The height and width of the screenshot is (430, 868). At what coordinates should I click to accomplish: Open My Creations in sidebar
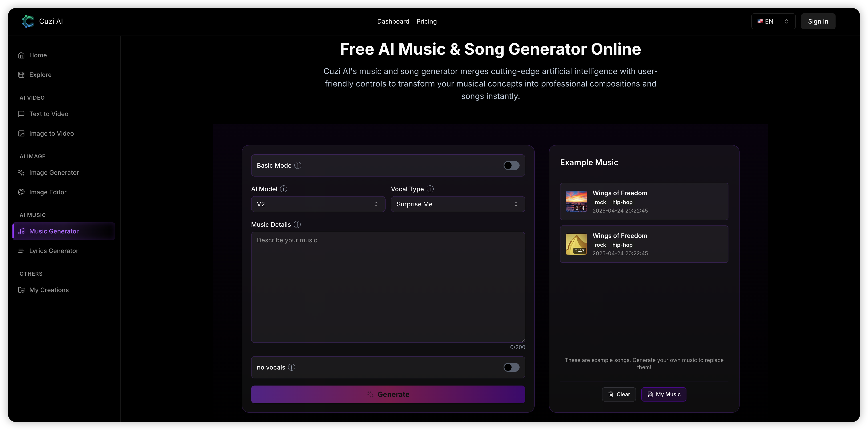[64, 290]
